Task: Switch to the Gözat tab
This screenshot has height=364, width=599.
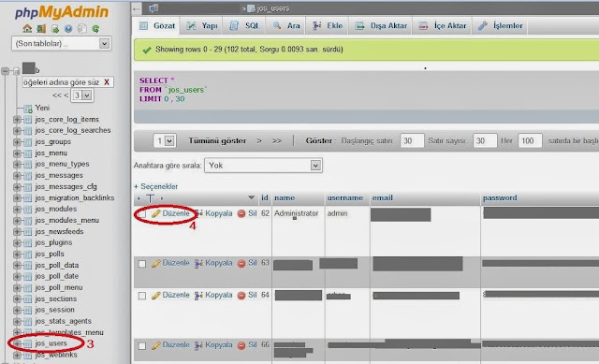Action: click(157, 26)
